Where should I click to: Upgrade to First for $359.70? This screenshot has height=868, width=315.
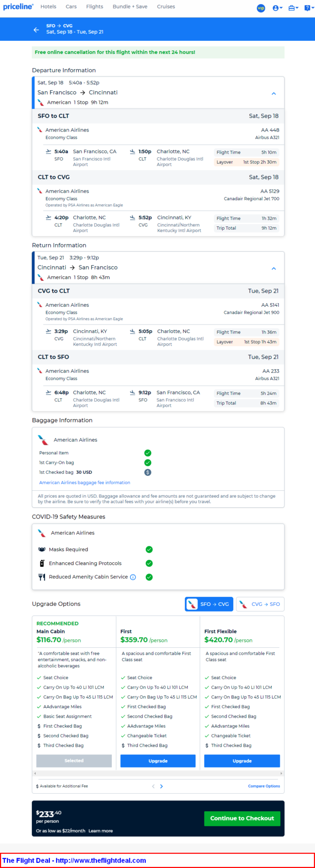click(158, 760)
